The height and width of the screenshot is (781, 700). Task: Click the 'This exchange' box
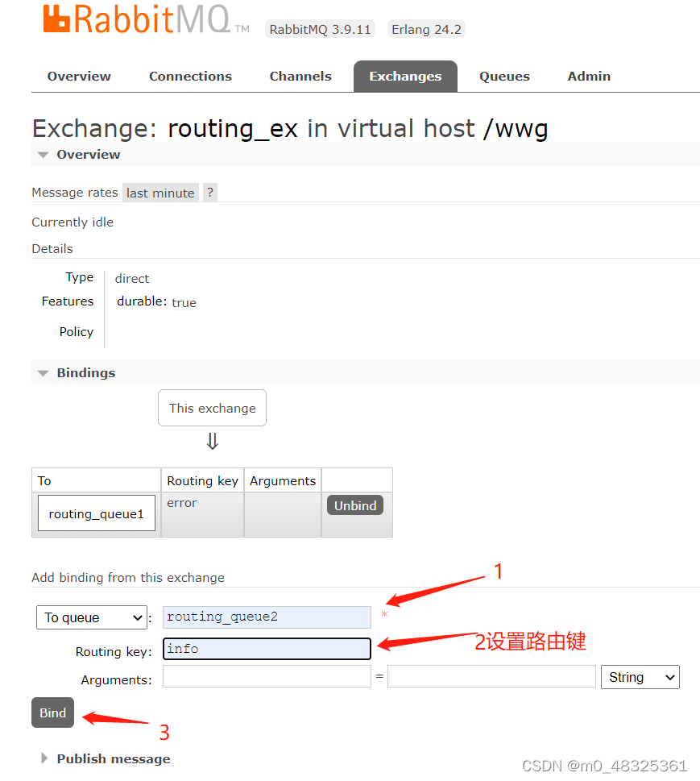pyautogui.click(x=212, y=408)
